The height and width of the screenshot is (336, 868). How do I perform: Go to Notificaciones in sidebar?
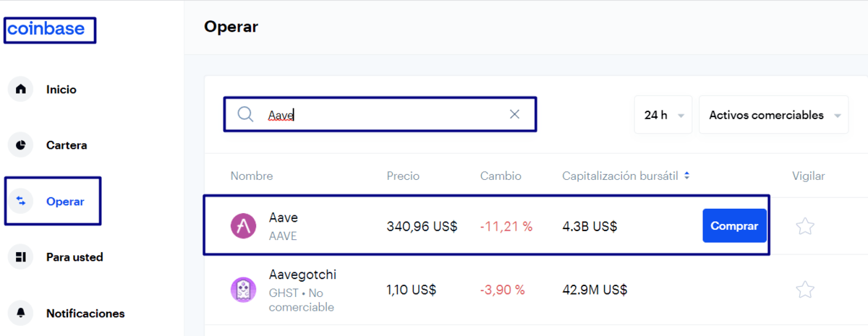pyautogui.click(x=85, y=314)
